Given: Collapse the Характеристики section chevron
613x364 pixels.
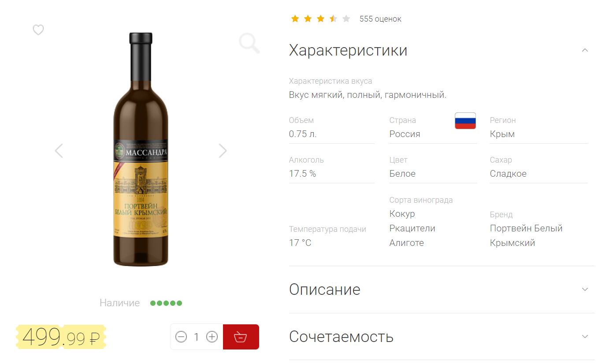Looking at the screenshot, I should (585, 50).
